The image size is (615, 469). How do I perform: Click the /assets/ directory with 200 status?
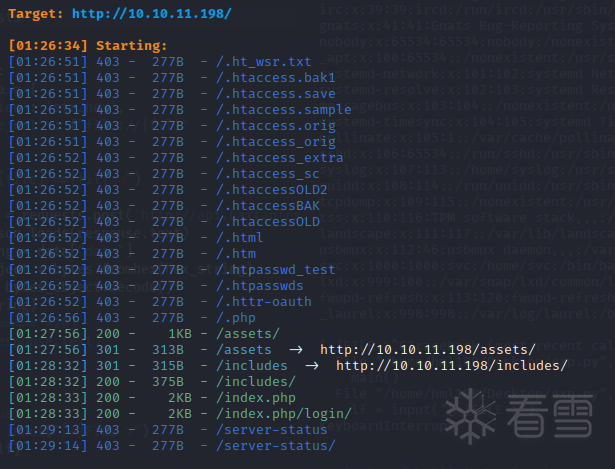coord(248,334)
